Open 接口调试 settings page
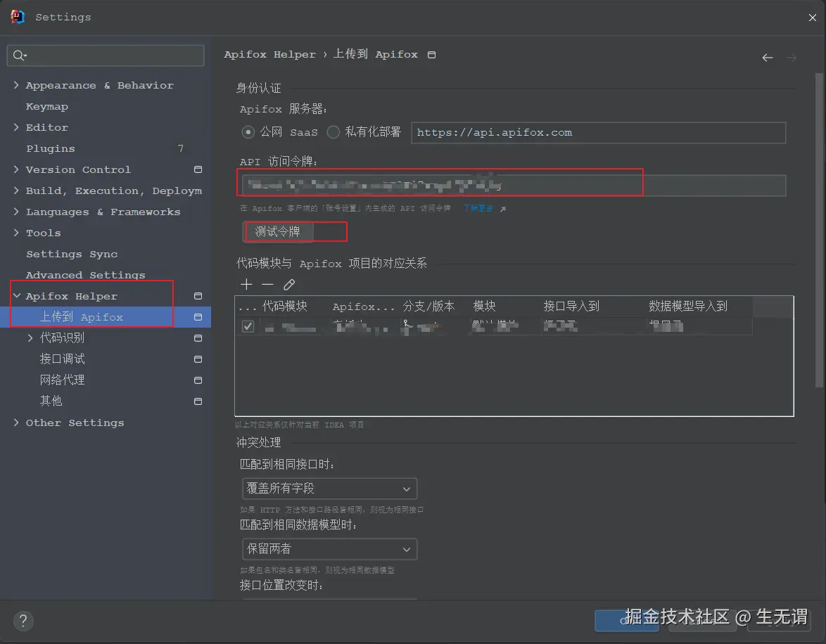Screen dimensions: 826x644 coord(62,359)
